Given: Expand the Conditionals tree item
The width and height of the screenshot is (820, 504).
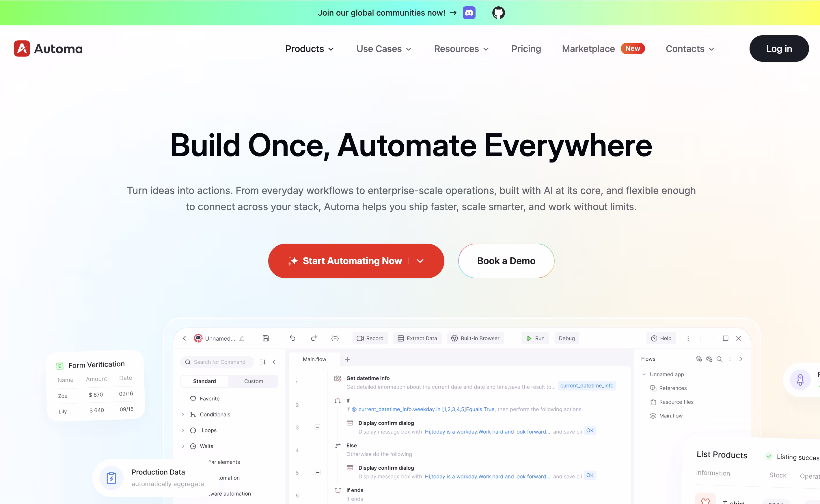Looking at the screenshot, I should point(183,414).
